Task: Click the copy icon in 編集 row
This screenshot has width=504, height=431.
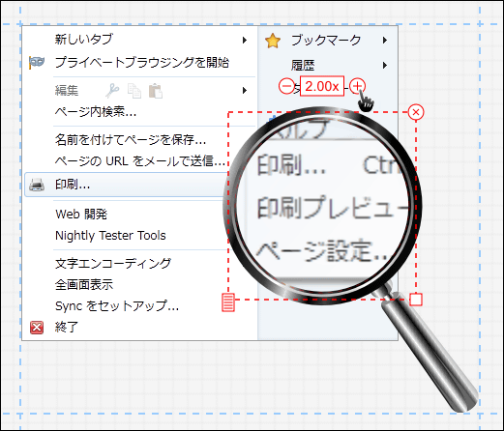Action: pyautogui.click(x=134, y=91)
